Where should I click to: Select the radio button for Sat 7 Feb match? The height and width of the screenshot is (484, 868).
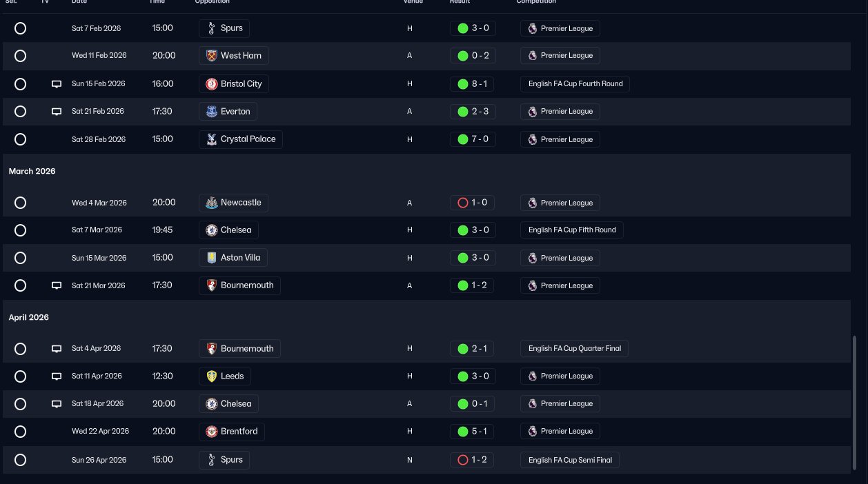point(20,28)
